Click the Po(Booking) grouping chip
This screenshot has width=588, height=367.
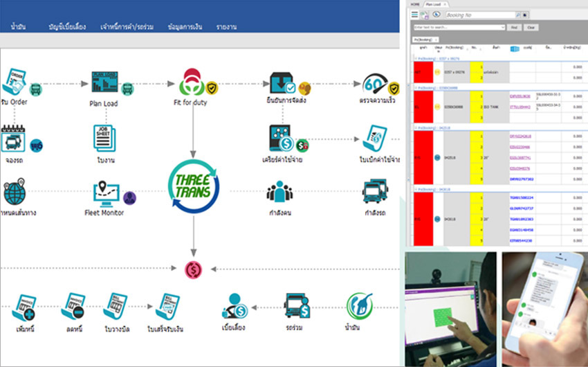point(425,39)
